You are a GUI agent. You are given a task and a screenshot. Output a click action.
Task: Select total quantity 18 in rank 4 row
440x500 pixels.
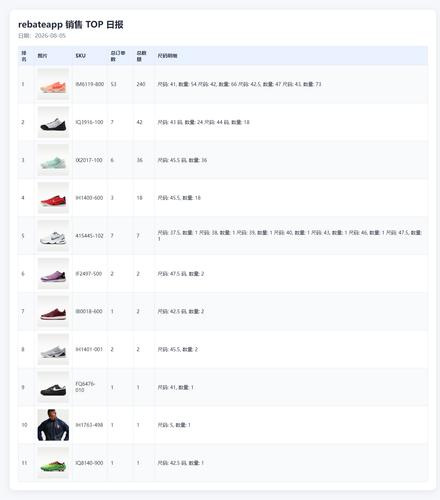click(x=139, y=198)
